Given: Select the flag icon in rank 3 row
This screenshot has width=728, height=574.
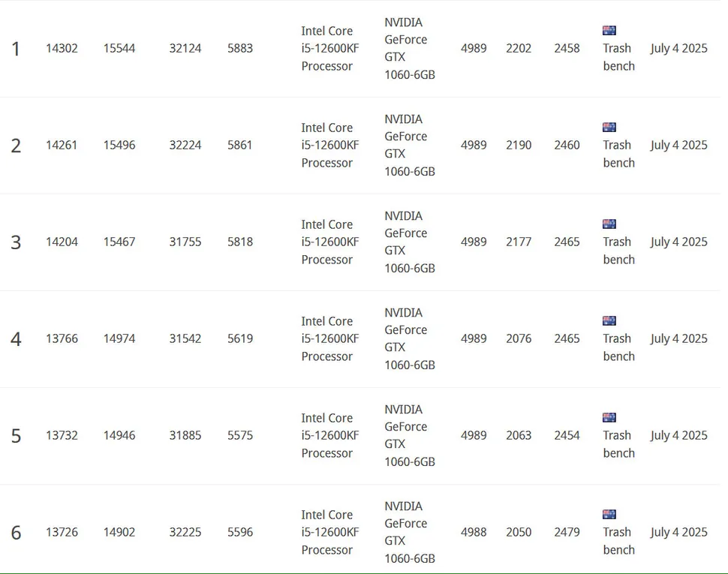Looking at the screenshot, I should click(609, 224).
